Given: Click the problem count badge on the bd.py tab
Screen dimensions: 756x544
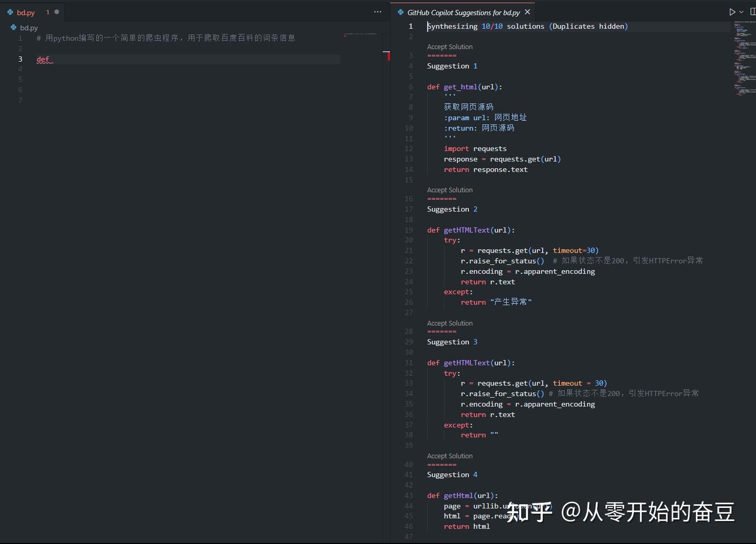Looking at the screenshot, I should (x=47, y=11).
